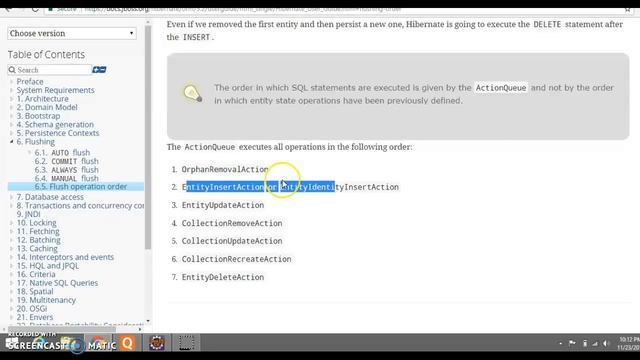Viewport: 640px width, 360px height.
Task: Click the CollectionRemoveAction list item
Action: [232, 223]
